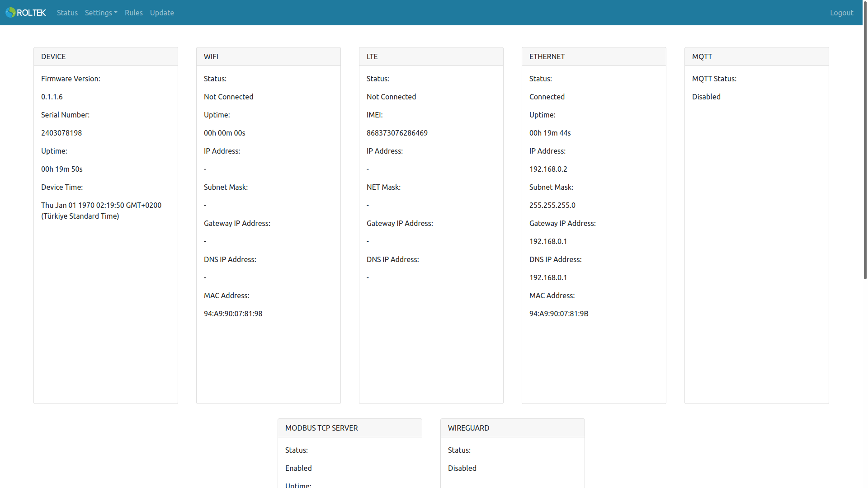Click the device time value Thu Jan 01 1970
The width and height of the screenshot is (868, 488).
tap(101, 211)
